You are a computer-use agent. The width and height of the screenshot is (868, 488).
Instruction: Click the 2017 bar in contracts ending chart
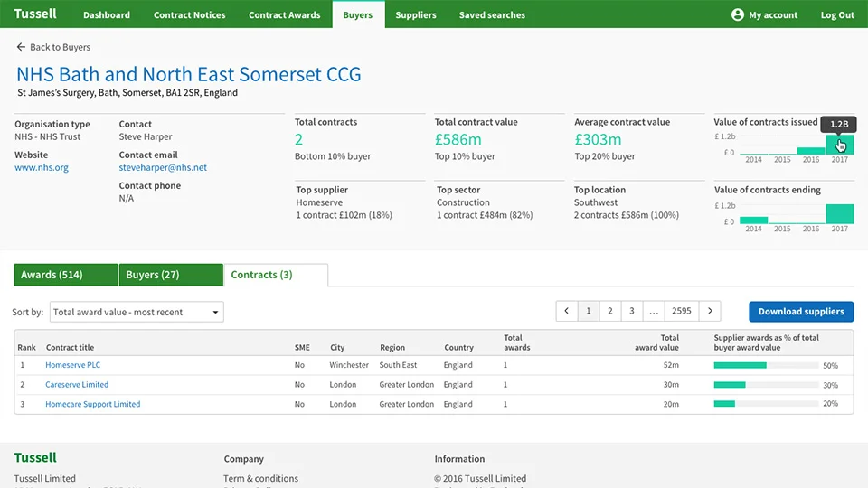[840, 214]
